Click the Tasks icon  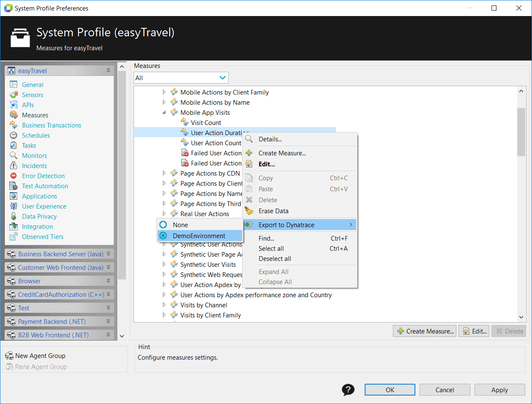[x=14, y=145]
